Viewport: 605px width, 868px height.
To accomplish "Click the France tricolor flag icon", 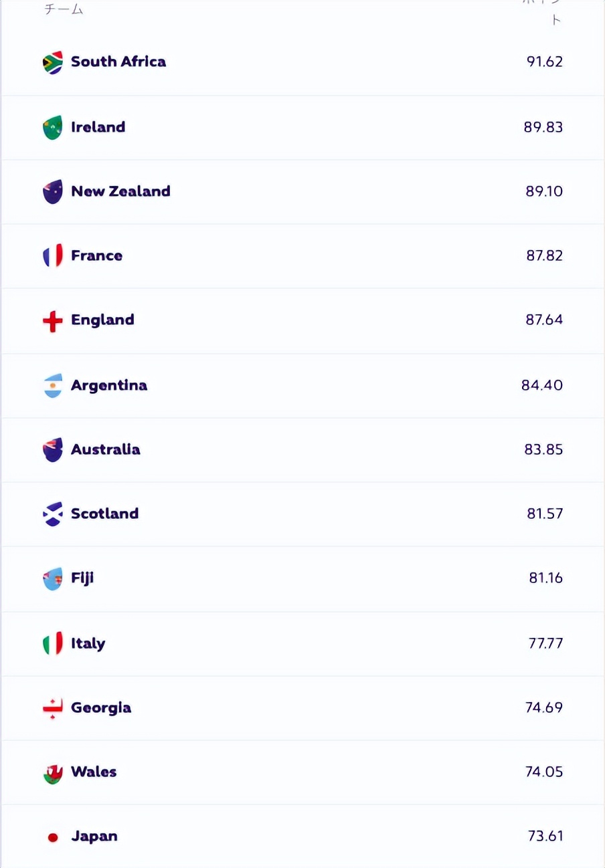I will 53,256.
